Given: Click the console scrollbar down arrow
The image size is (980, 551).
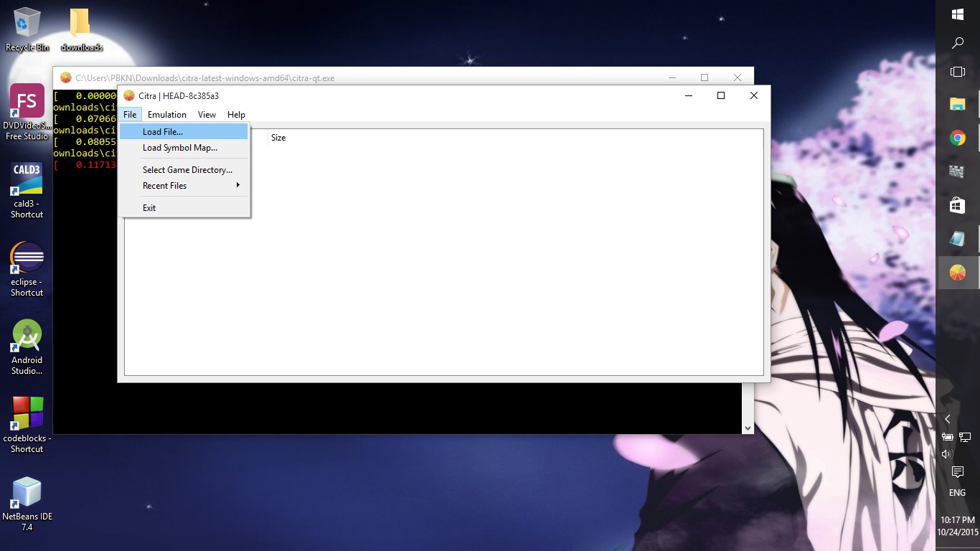Looking at the screenshot, I should pyautogui.click(x=748, y=428).
